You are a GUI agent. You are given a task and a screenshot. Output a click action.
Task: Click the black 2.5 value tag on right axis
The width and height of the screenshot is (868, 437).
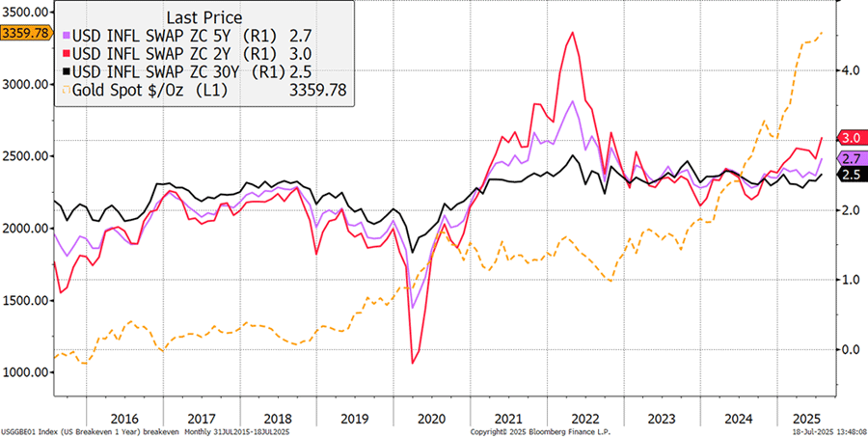[x=852, y=175]
